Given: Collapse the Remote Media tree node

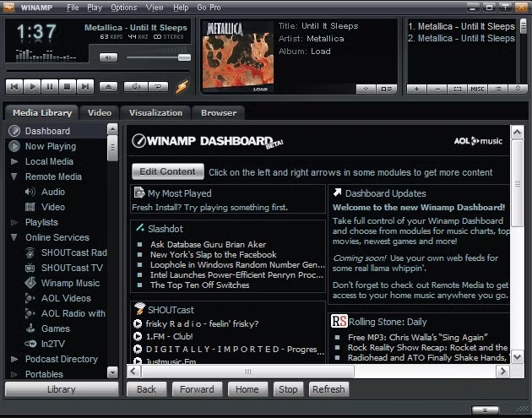Looking at the screenshot, I should pos(14,177).
